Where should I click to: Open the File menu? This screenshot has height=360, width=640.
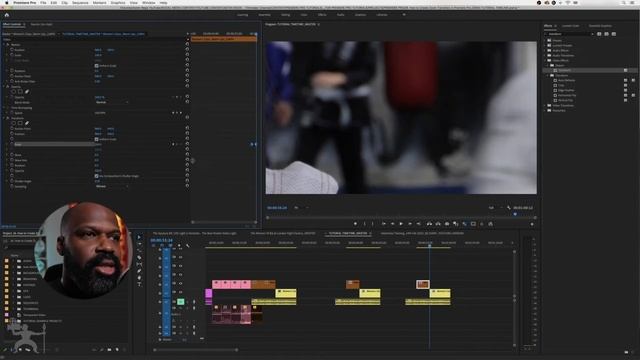pyautogui.click(x=43, y=2)
